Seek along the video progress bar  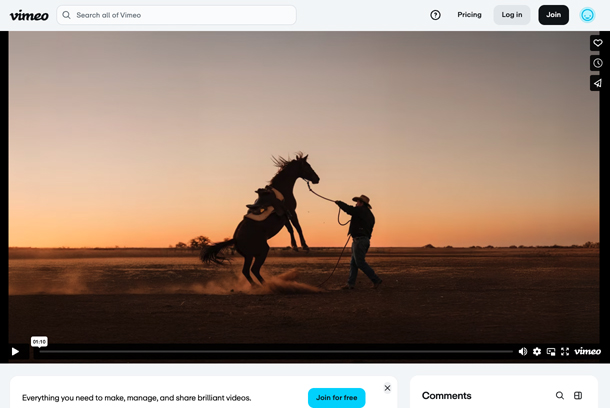tap(276, 352)
